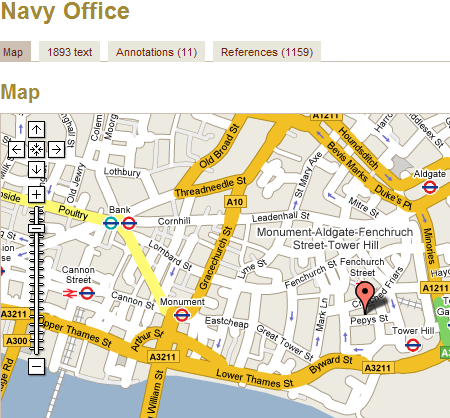450x418 pixels.
Task: Click the Bevis Marks label
Action: coord(347,161)
